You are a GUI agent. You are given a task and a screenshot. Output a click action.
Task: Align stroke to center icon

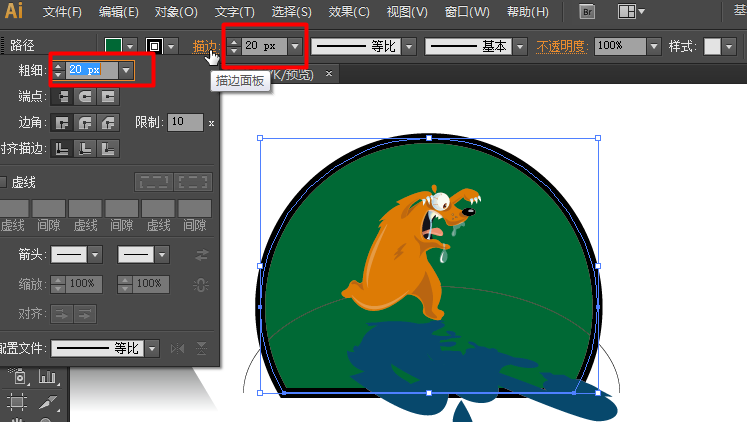62,149
